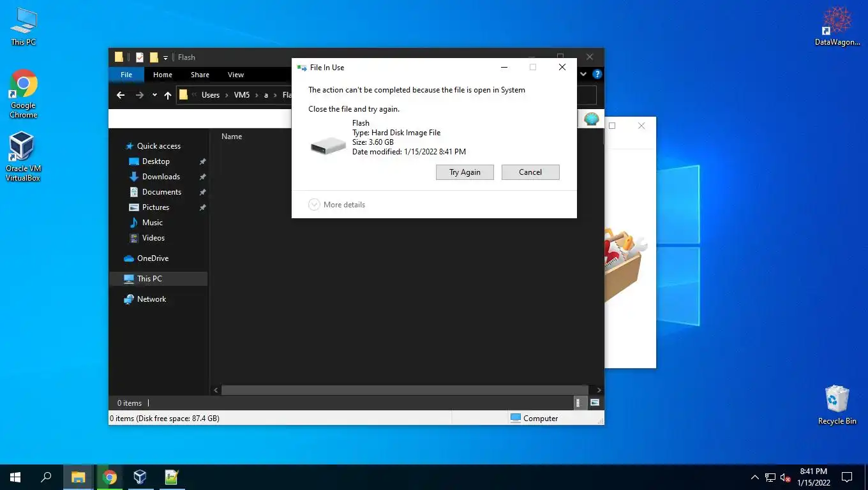The image size is (868, 490).
Task: Go up one folder level
Action: 168,95
